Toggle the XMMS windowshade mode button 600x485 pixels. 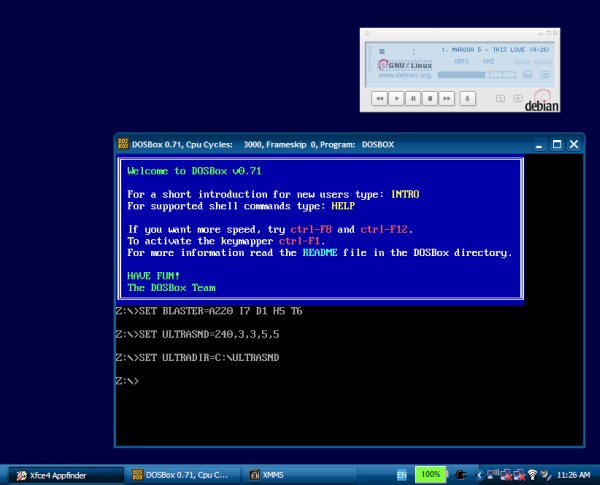click(x=548, y=33)
